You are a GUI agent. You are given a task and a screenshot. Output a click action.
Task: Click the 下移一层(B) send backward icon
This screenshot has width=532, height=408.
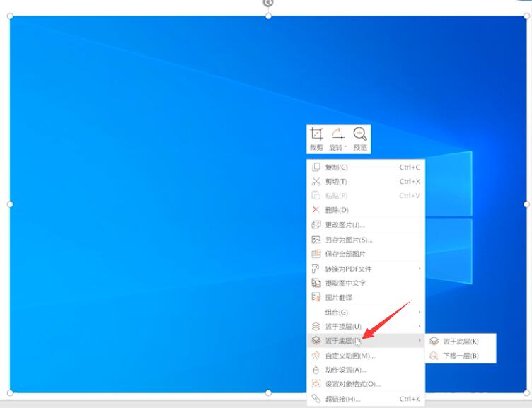tap(434, 356)
